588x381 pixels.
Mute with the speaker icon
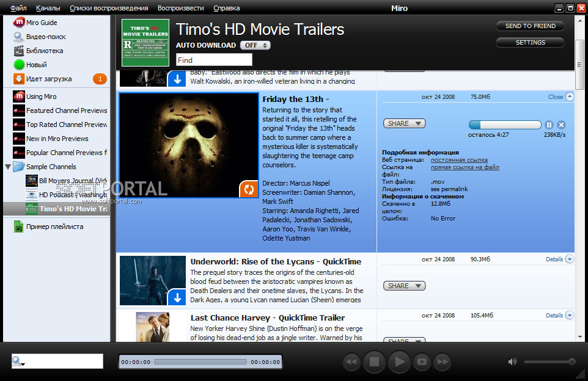(512, 361)
